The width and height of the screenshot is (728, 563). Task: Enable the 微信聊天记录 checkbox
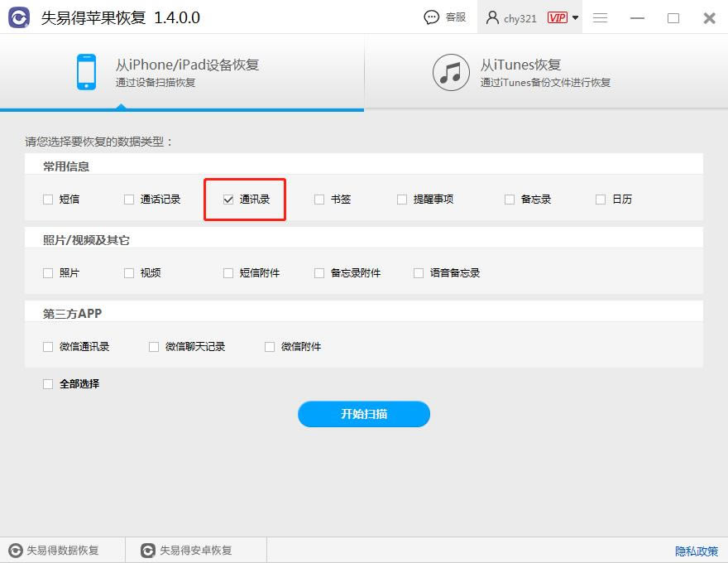click(154, 347)
